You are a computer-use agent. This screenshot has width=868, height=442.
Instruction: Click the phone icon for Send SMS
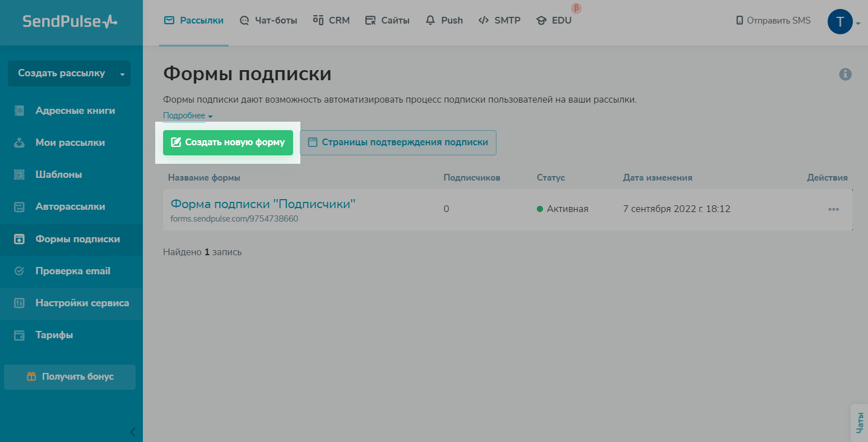[739, 21]
